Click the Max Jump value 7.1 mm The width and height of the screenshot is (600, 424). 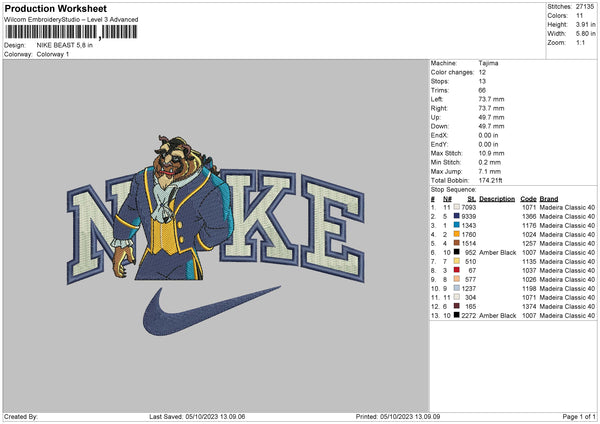click(x=490, y=171)
